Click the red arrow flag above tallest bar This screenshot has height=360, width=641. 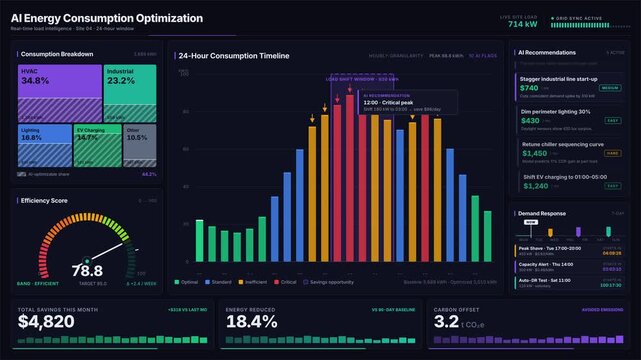350,89
